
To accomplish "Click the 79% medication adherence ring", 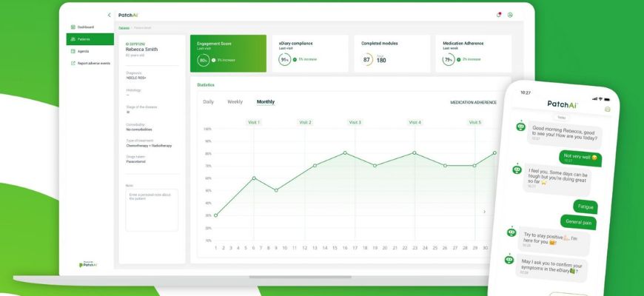I will (449, 59).
